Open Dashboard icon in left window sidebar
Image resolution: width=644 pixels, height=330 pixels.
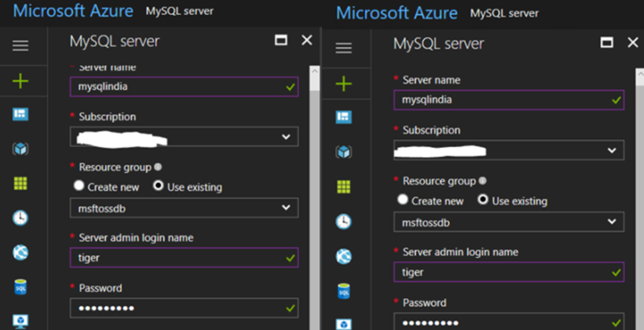click(x=20, y=114)
